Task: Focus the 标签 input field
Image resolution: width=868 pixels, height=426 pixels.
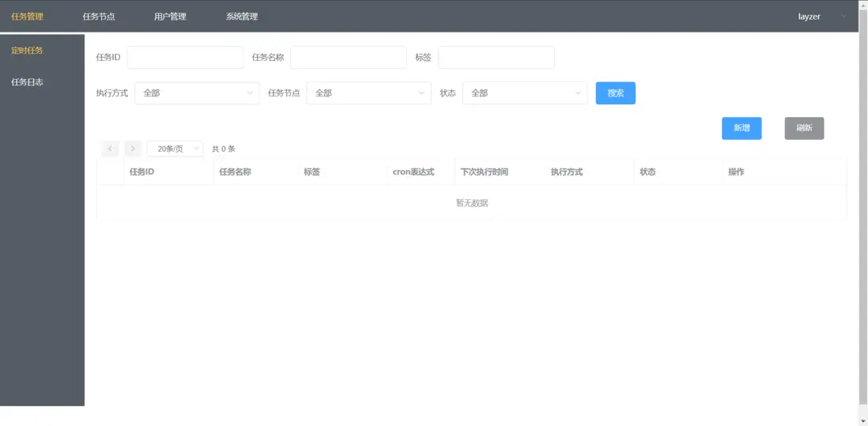Action: [496, 57]
